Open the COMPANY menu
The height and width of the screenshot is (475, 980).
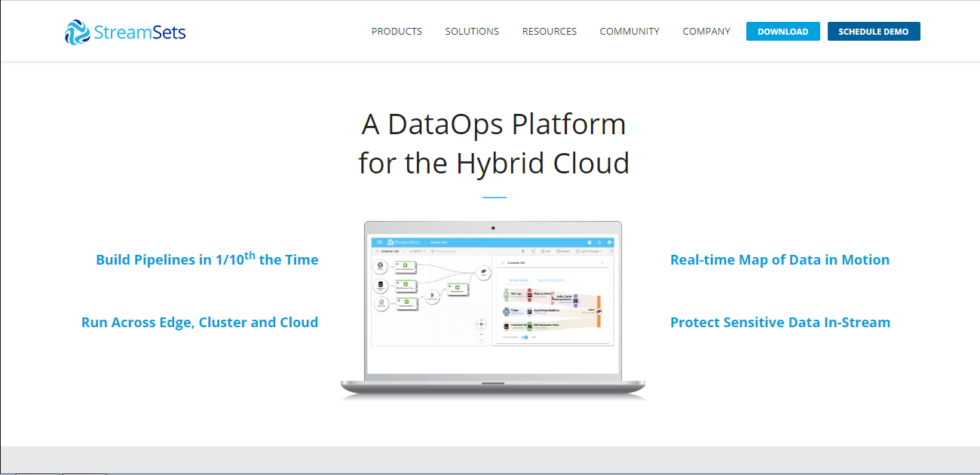click(x=706, y=32)
